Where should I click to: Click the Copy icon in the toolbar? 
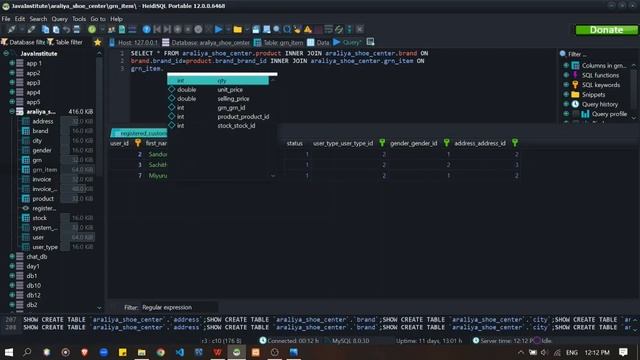pyautogui.click(x=46, y=29)
